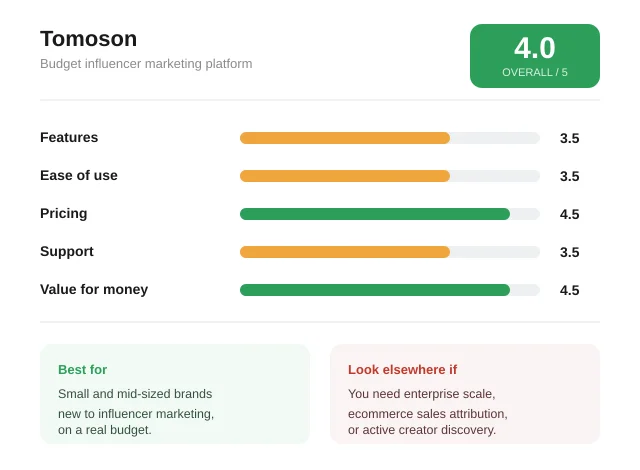
Task: Select the Pricing label
Action: [x=64, y=213]
